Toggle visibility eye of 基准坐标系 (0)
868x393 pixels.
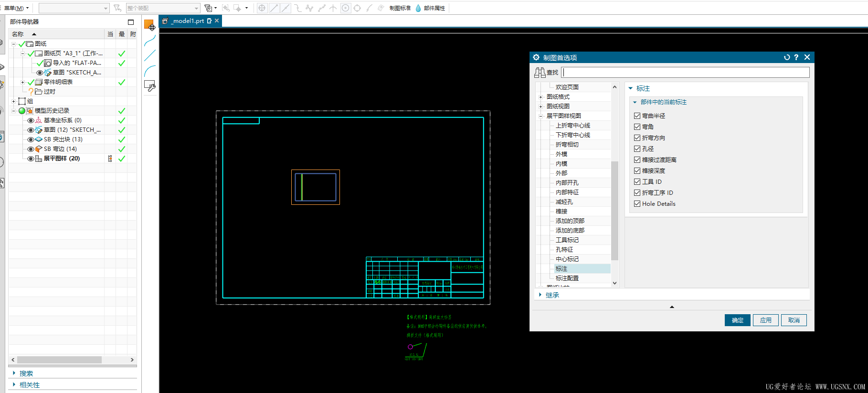(x=31, y=120)
